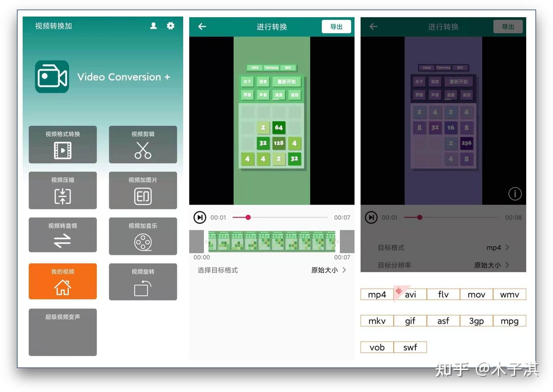Open 视频剪辑 scissors tile
553x392 pixels.
143,144
